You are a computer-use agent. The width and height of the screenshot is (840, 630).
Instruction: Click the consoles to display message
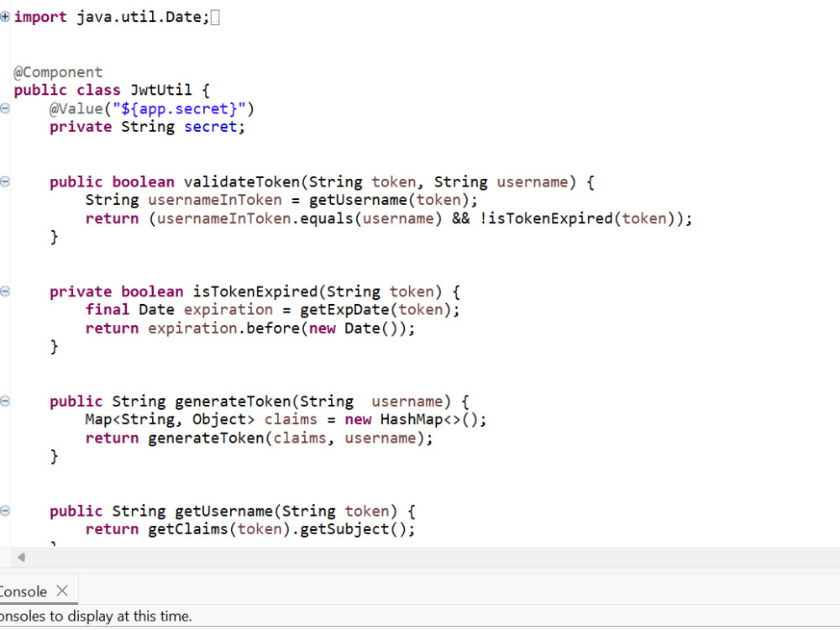coord(96,617)
